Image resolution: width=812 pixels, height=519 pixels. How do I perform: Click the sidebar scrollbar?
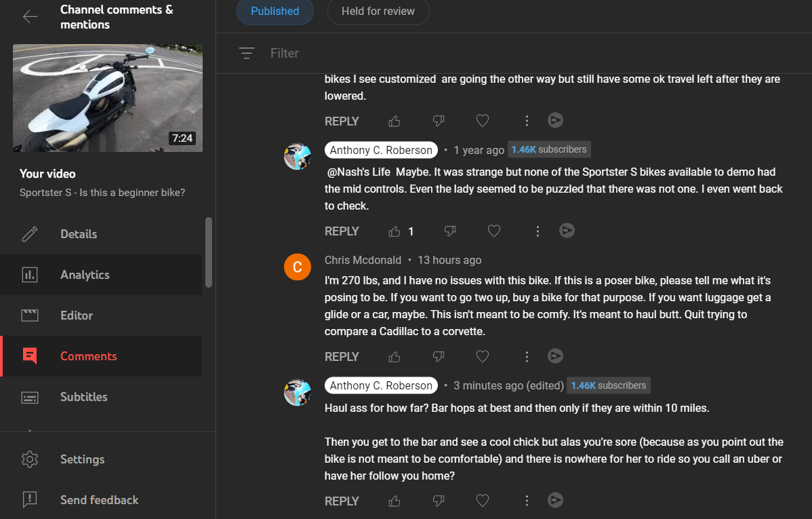(209, 252)
